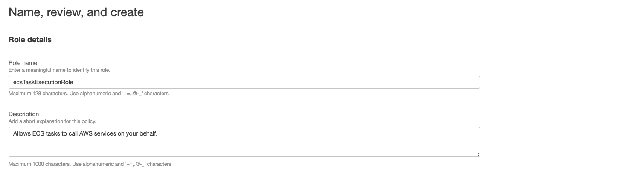Screen dimensions: 644x177
Task: Click the word "Allows" in the description
Action: [x=22, y=134]
